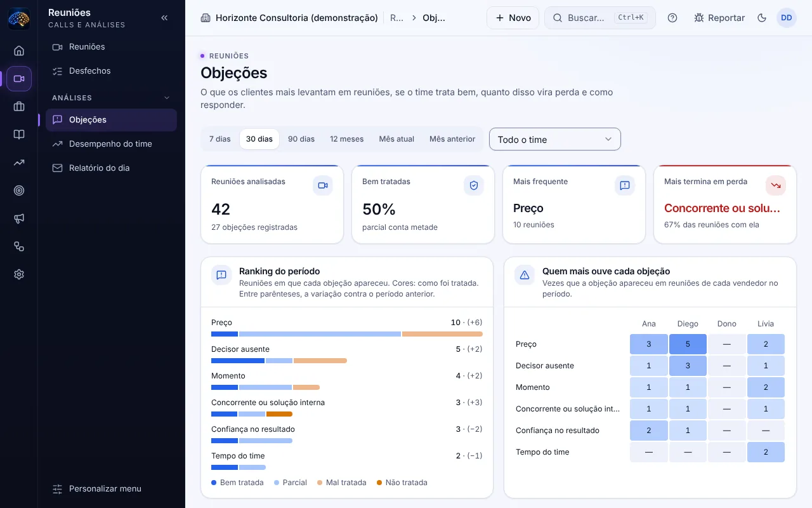This screenshot has width=812, height=508.
Task: Click the message icon on Mais frequente card
Action: pyautogui.click(x=625, y=185)
